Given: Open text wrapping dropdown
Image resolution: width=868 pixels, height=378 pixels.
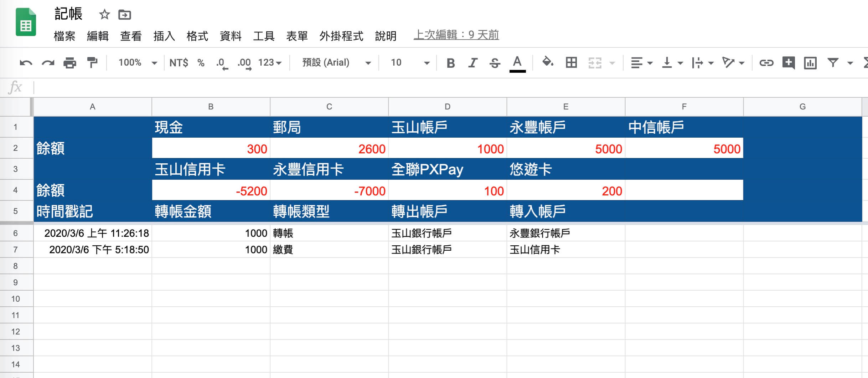Looking at the screenshot, I should click(702, 63).
